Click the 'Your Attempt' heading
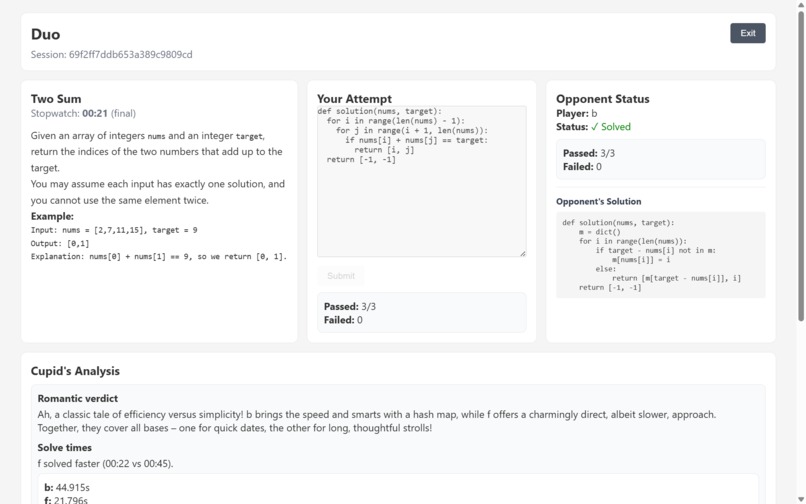806x504 pixels. [x=354, y=99]
